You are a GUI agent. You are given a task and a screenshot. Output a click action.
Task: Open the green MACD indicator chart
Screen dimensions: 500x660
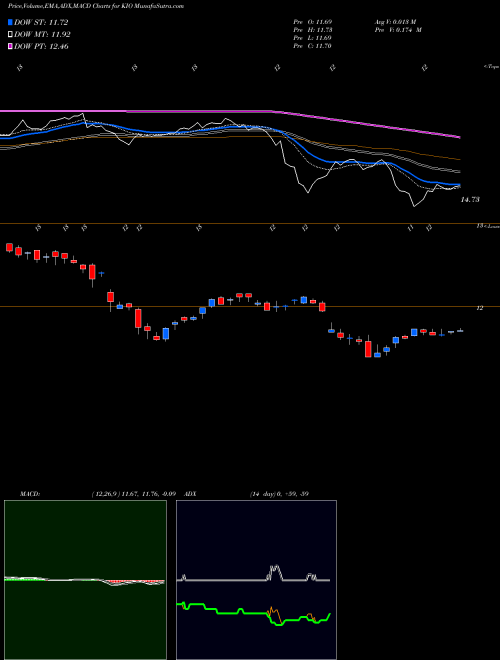pos(85,580)
